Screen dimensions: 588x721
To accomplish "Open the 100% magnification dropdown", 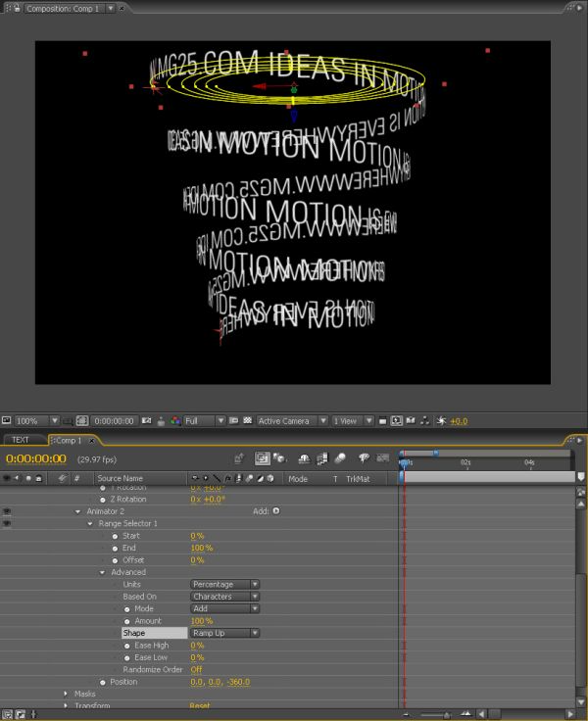I will tap(37, 420).
